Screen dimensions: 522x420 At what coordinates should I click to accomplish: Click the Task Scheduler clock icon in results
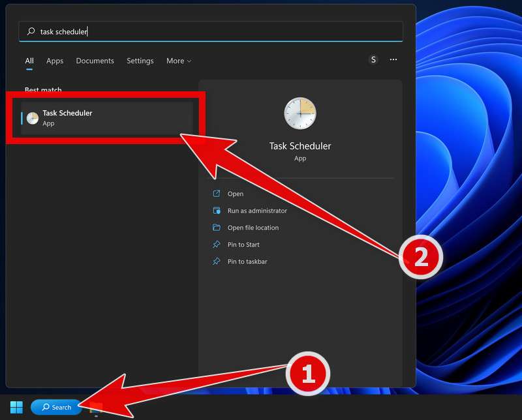click(33, 118)
